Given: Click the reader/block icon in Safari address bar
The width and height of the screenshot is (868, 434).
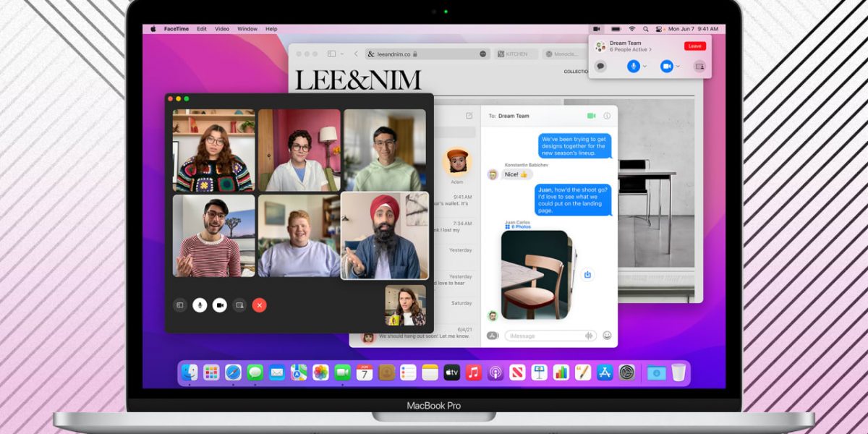Looking at the screenshot, I should pos(483,54).
